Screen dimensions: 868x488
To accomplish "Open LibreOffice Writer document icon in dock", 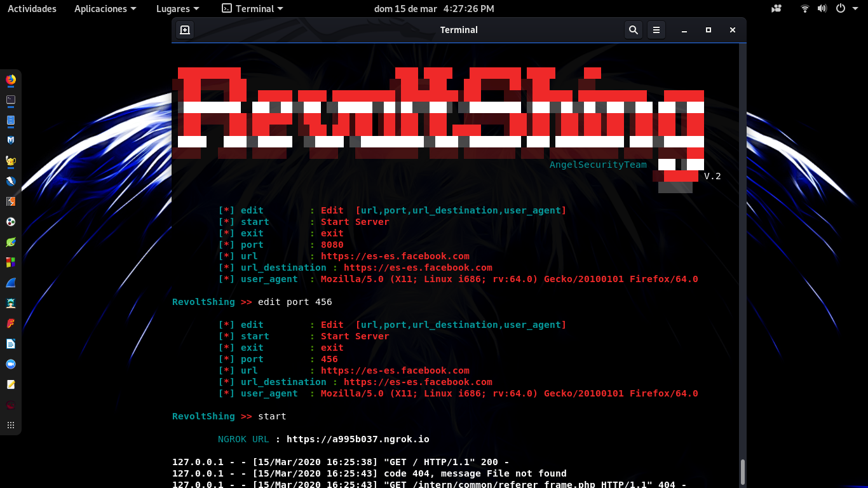I will tap(11, 344).
